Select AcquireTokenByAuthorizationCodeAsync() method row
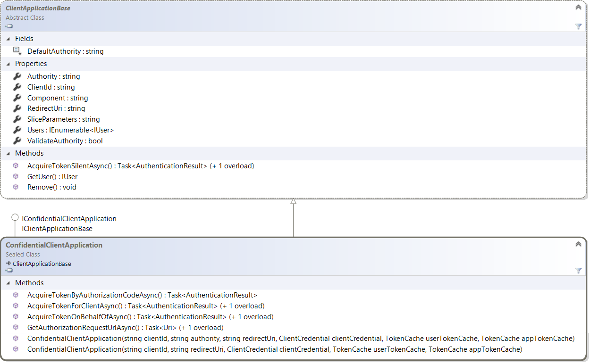This screenshot has width=590, height=364. pos(142,295)
